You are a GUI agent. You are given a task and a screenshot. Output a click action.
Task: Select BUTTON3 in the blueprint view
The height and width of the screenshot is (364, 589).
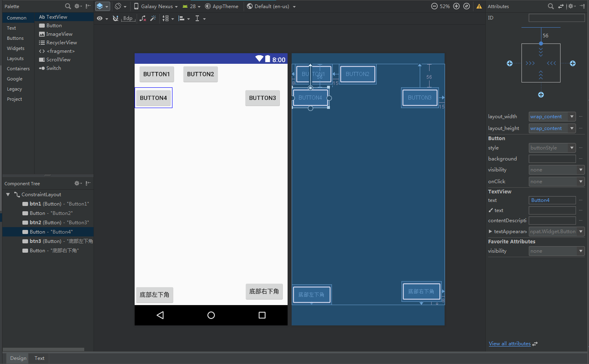(420, 97)
